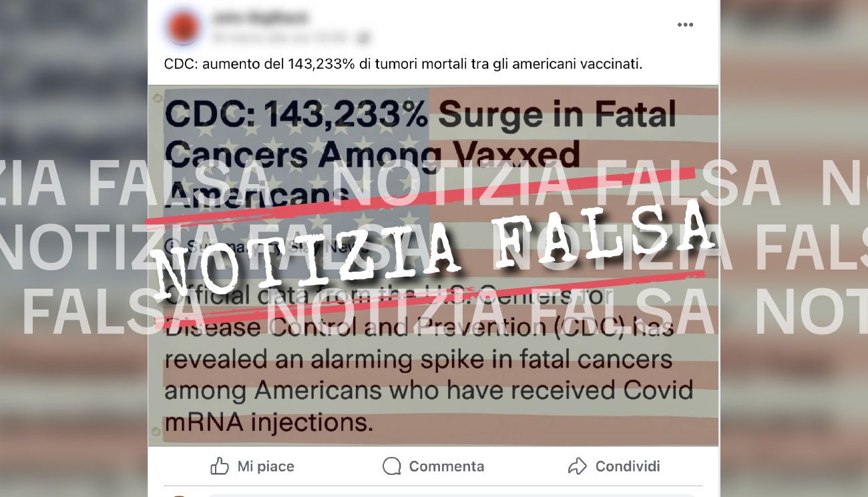Viewport: 868px width, 497px height.
Task: Click the Mi piace text label
Action: (x=266, y=466)
